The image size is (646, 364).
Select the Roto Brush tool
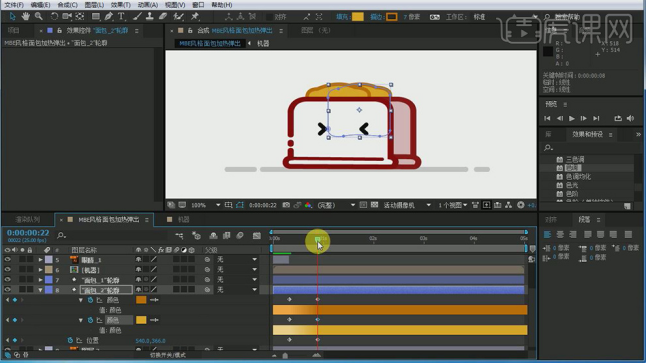178,16
